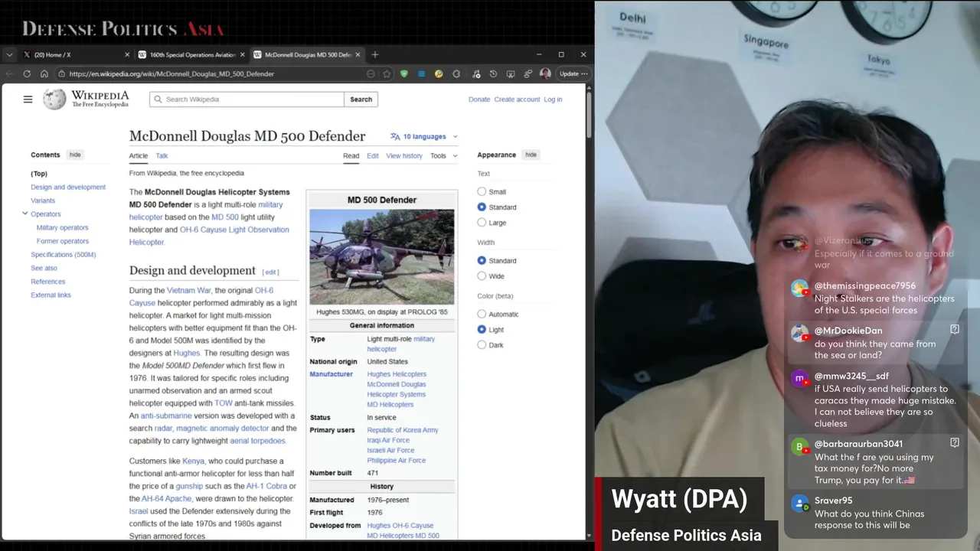Close the X Home tab

[x=127, y=55]
